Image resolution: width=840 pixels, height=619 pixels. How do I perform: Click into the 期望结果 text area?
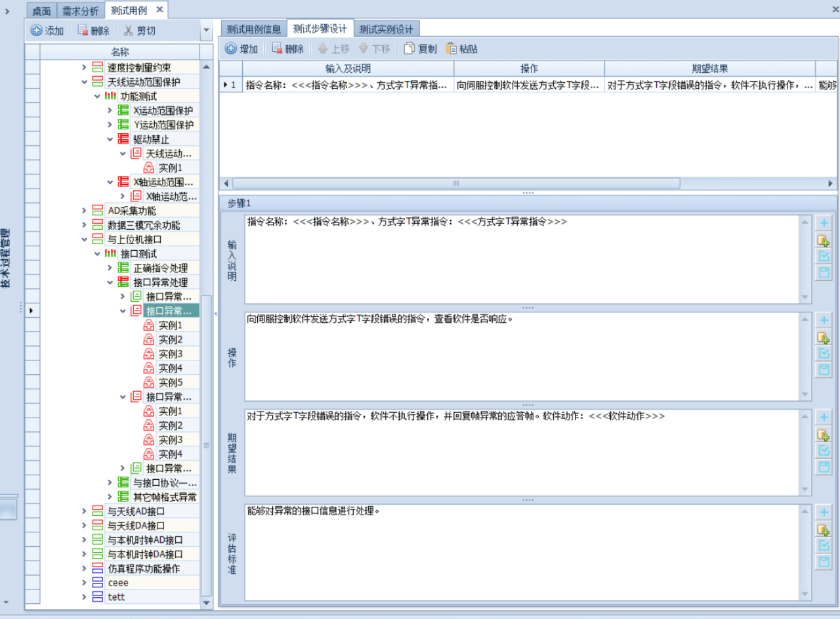click(x=522, y=452)
